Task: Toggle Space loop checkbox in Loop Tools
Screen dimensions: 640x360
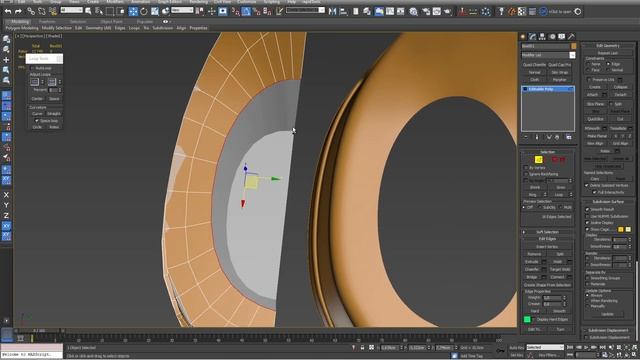Action: 37,121
